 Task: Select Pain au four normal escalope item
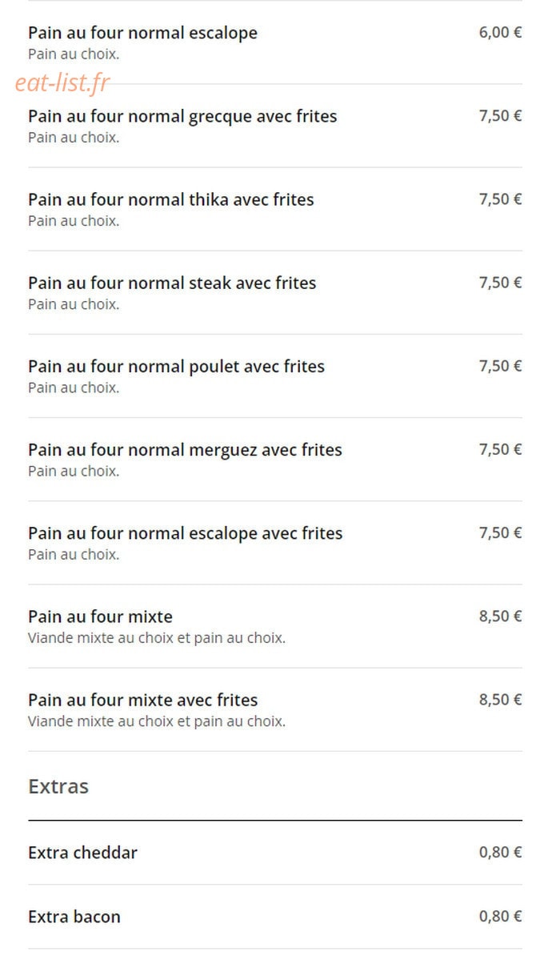point(275,42)
